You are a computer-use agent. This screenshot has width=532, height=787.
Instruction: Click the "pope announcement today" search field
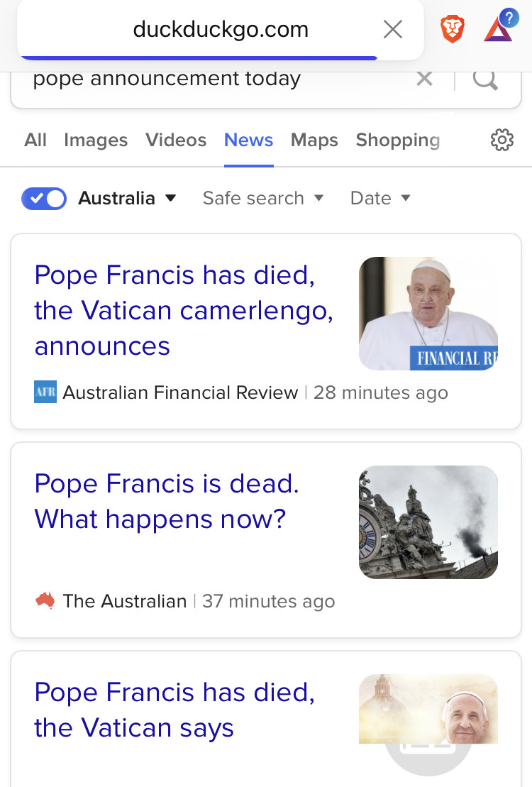click(213, 79)
